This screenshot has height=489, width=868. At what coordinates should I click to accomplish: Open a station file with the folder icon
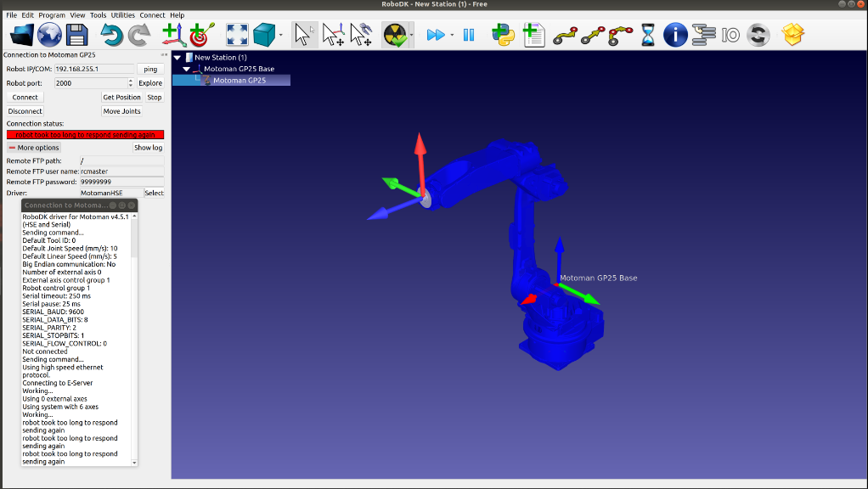(21, 35)
